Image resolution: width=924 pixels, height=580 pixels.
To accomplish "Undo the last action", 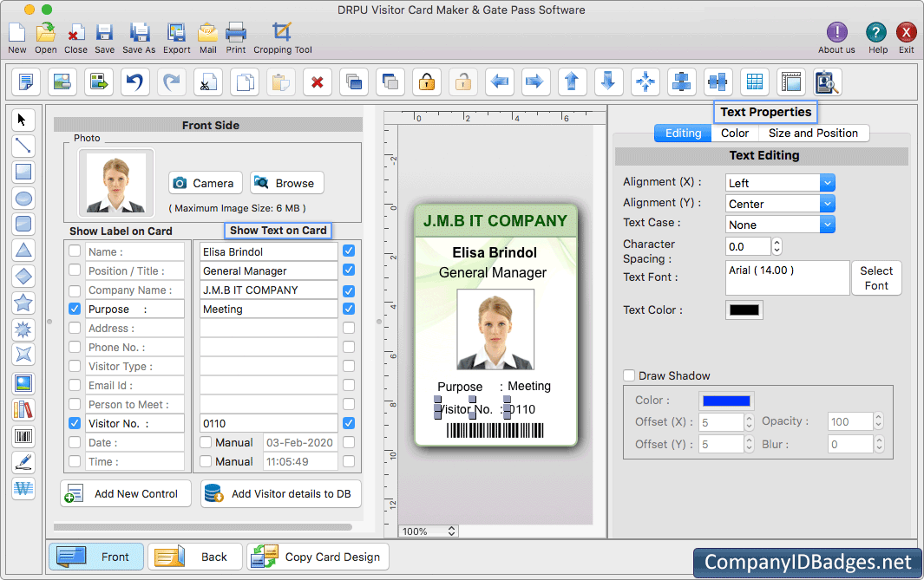I will click(x=135, y=81).
